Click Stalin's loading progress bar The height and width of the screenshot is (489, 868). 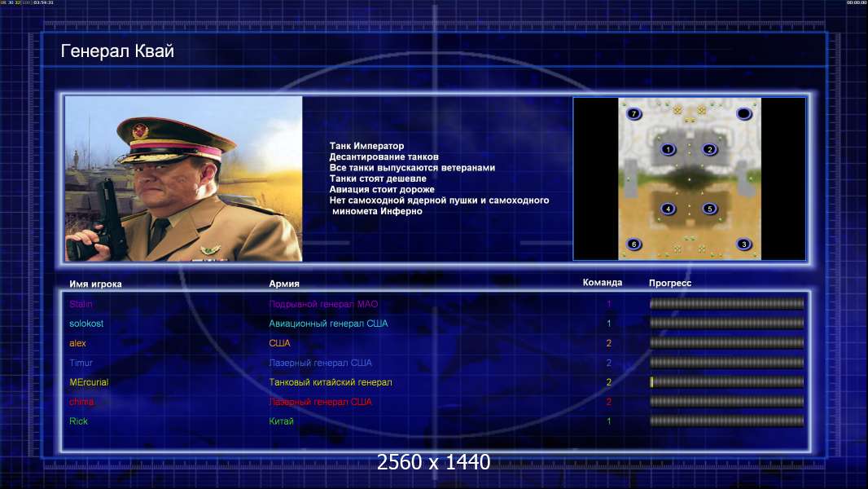point(727,303)
